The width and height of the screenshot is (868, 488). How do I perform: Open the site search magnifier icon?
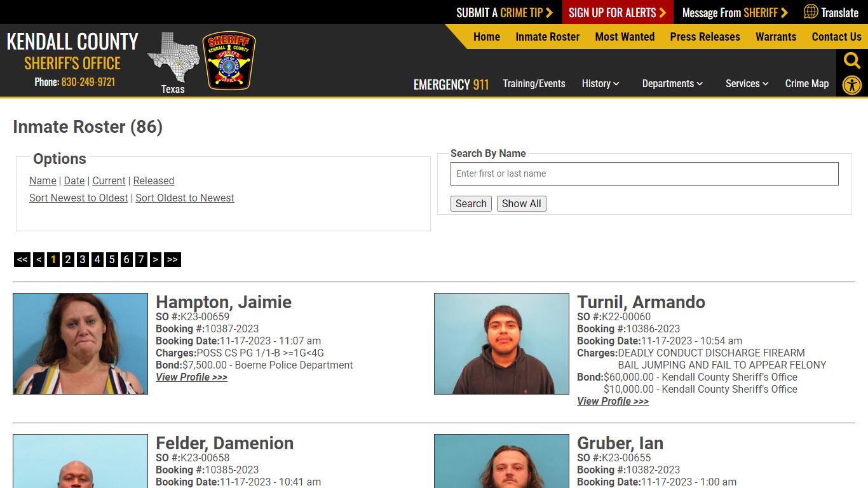(x=852, y=60)
